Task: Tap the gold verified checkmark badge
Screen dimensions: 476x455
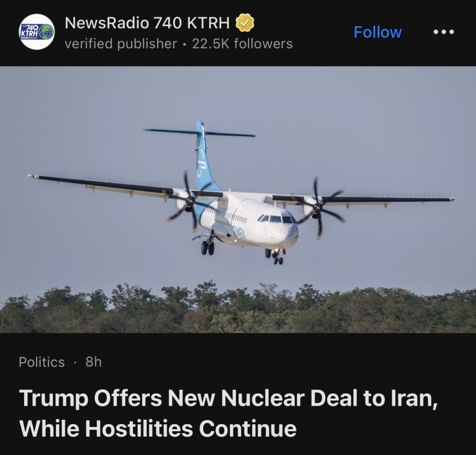Action: click(x=245, y=22)
